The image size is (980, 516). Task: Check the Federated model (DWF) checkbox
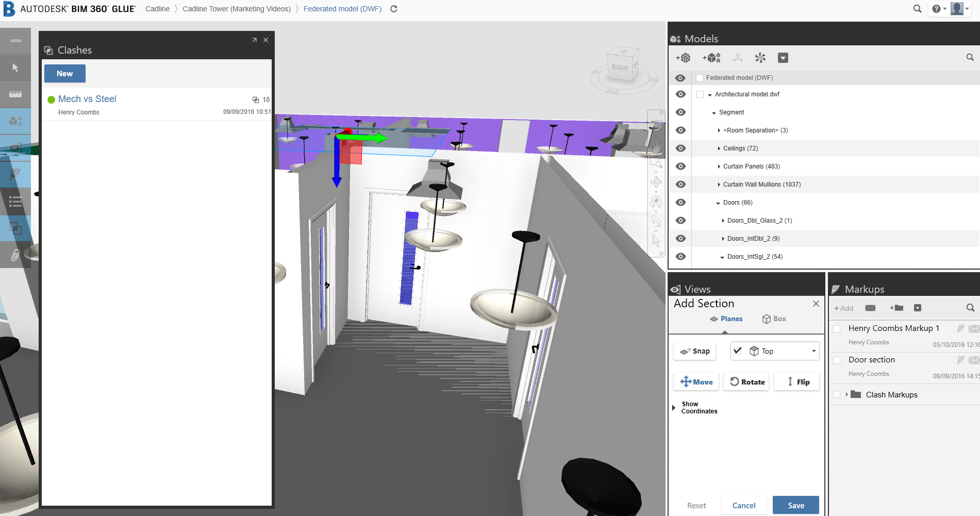[x=700, y=78]
